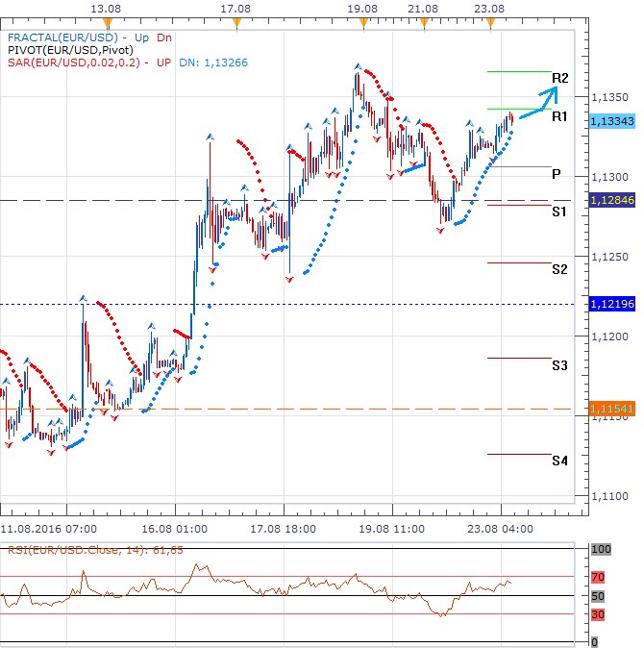Click the orange marker under 21.08

click(x=424, y=23)
